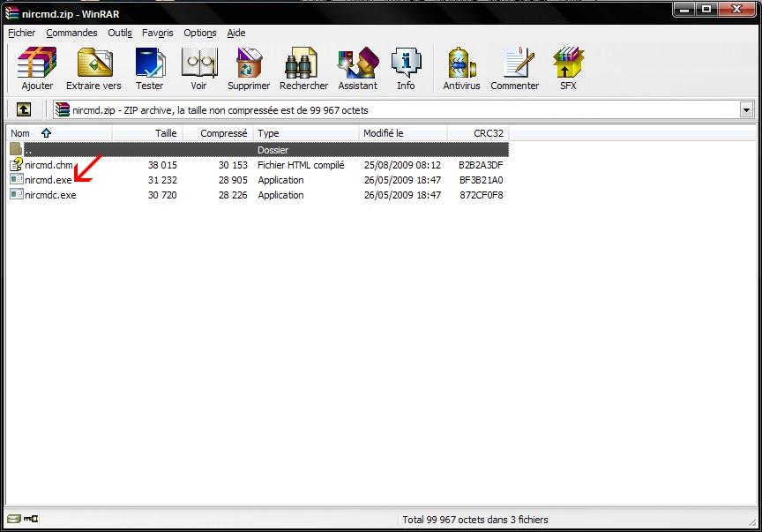Click the Extraire vers icon
762x532 pixels.
tap(94, 63)
